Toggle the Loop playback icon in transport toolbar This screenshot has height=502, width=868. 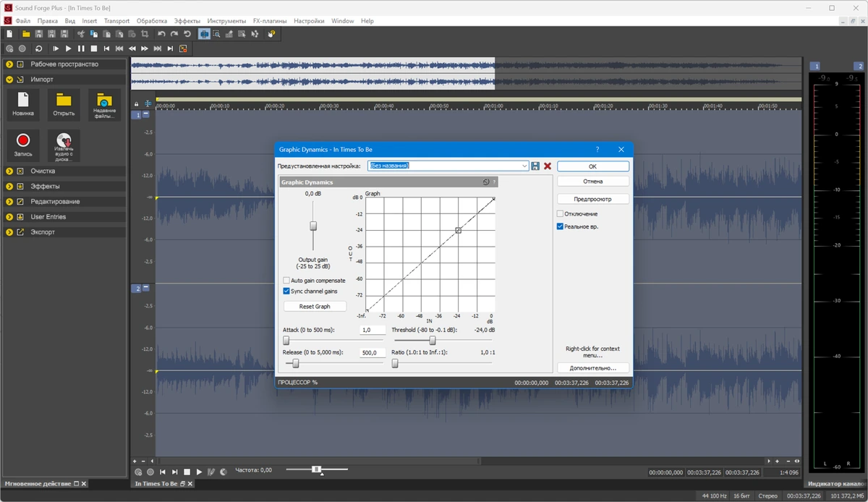(38, 48)
